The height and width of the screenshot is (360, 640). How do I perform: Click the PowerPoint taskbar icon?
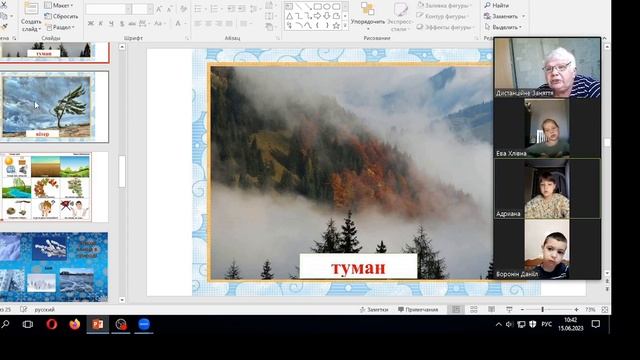(x=98, y=324)
